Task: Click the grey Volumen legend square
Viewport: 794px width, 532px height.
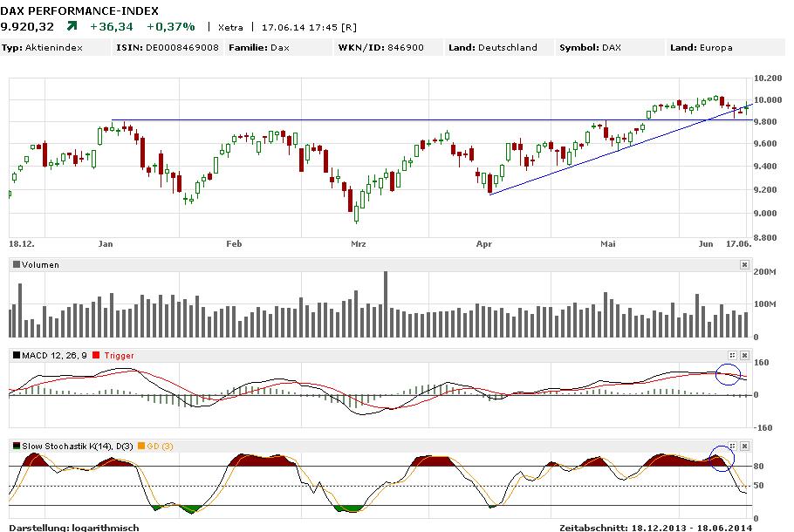Action: point(17,265)
